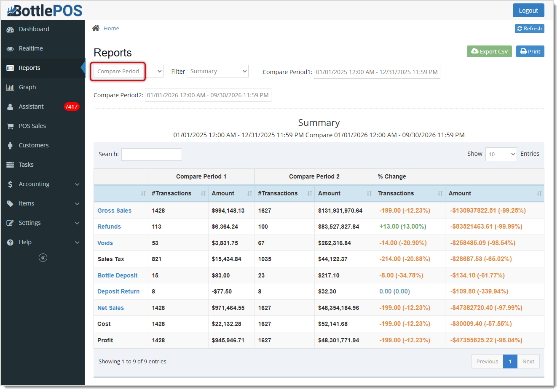
Task: Click the Export CSV button
Action: coord(489,51)
